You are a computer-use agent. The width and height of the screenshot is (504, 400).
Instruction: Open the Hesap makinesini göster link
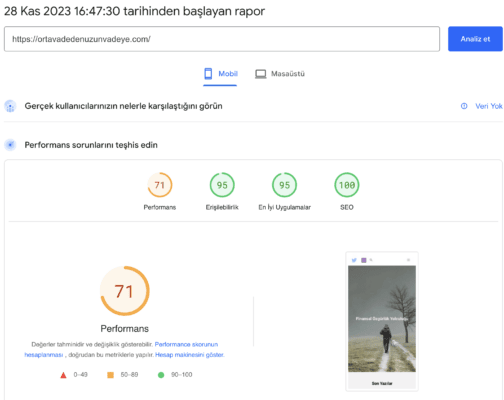click(190, 355)
